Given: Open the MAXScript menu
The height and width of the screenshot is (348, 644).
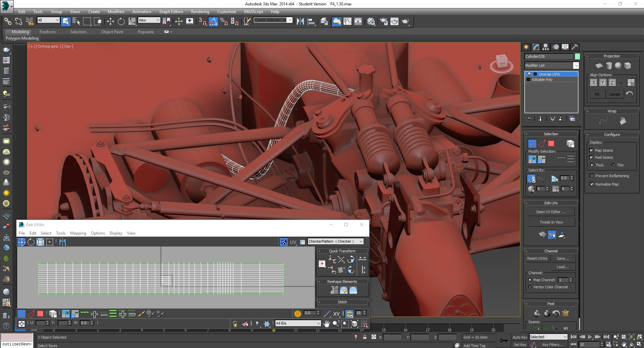Looking at the screenshot, I should click(x=253, y=11).
